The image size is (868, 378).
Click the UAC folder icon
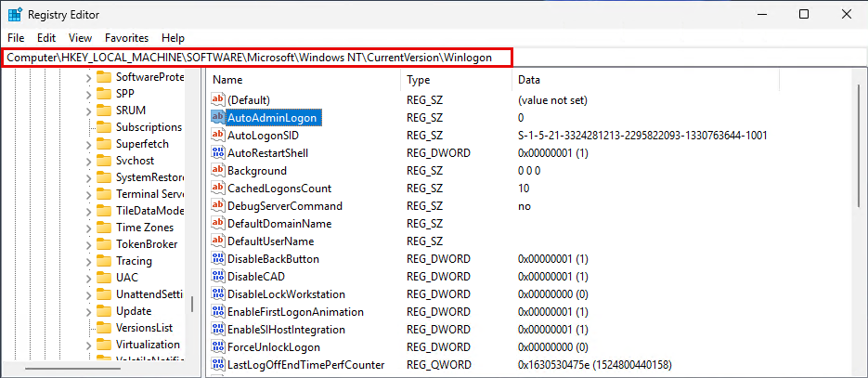[104, 278]
